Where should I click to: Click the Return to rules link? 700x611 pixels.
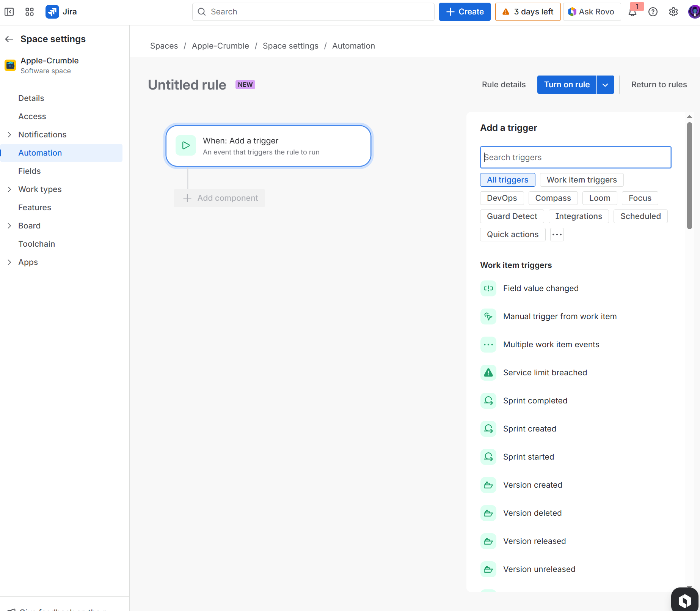click(x=659, y=85)
